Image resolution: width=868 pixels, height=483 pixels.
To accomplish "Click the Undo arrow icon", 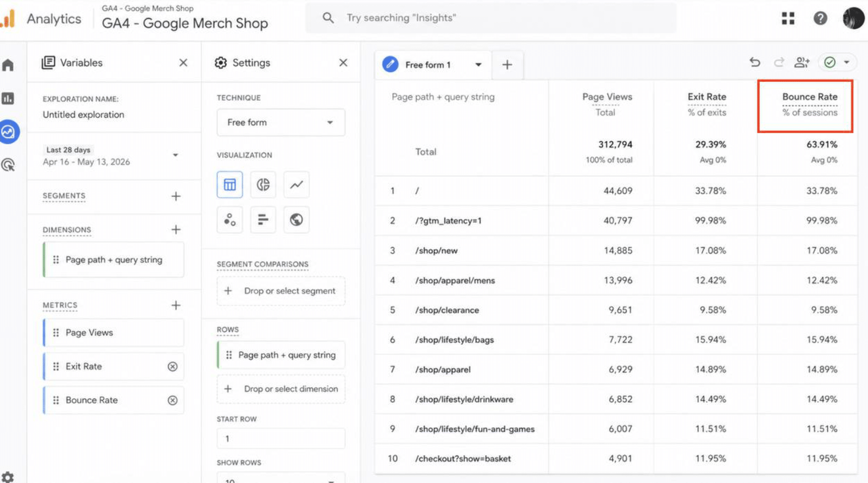I will 755,63.
